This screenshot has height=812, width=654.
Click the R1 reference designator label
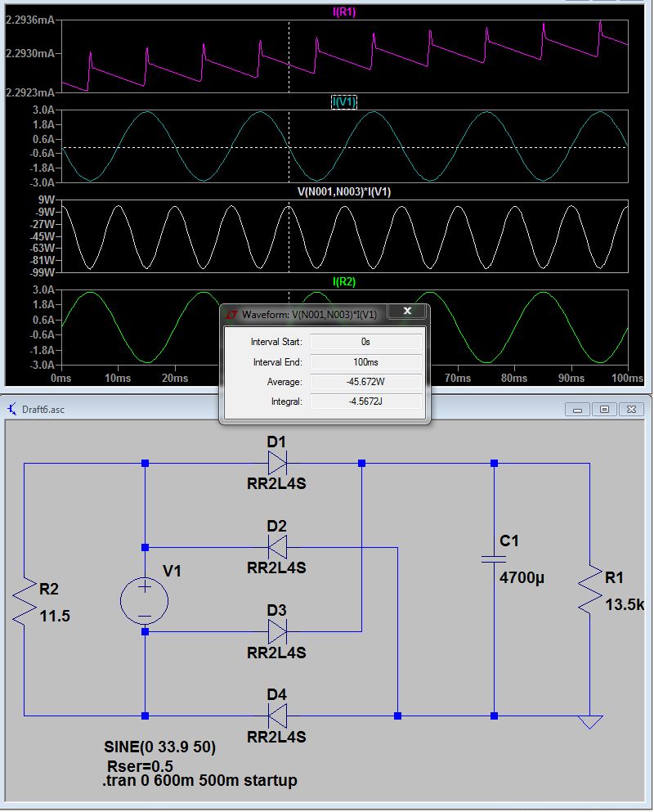click(614, 578)
